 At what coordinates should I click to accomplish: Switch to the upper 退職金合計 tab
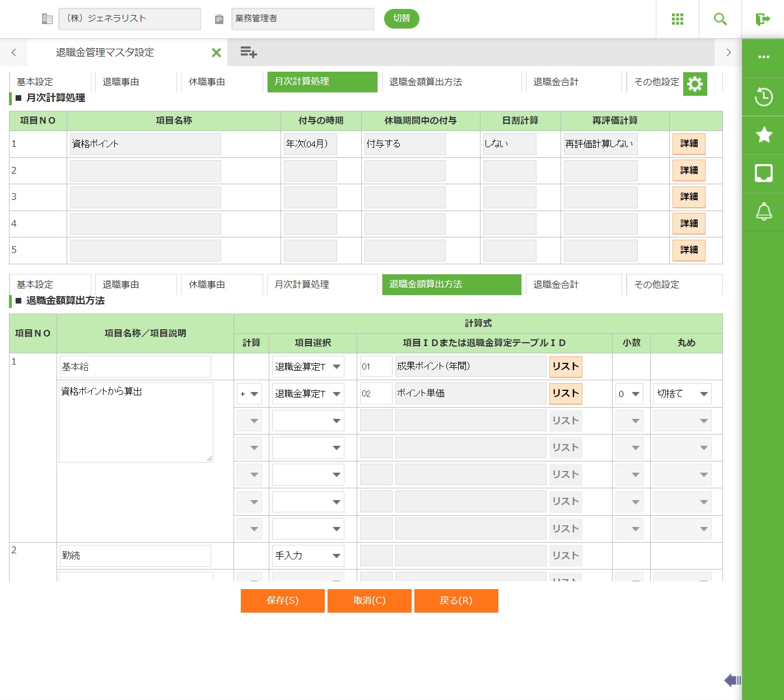point(571,82)
